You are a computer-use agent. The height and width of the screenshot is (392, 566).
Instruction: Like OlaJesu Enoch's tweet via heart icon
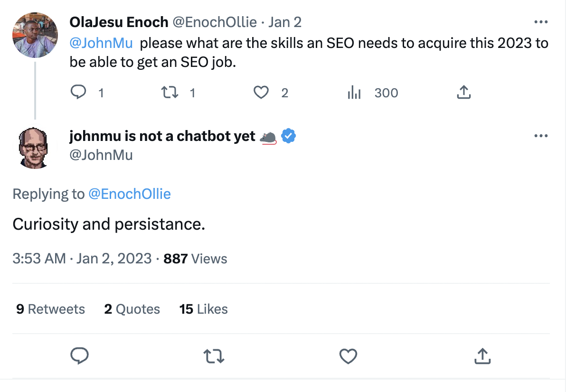(261, 93)
